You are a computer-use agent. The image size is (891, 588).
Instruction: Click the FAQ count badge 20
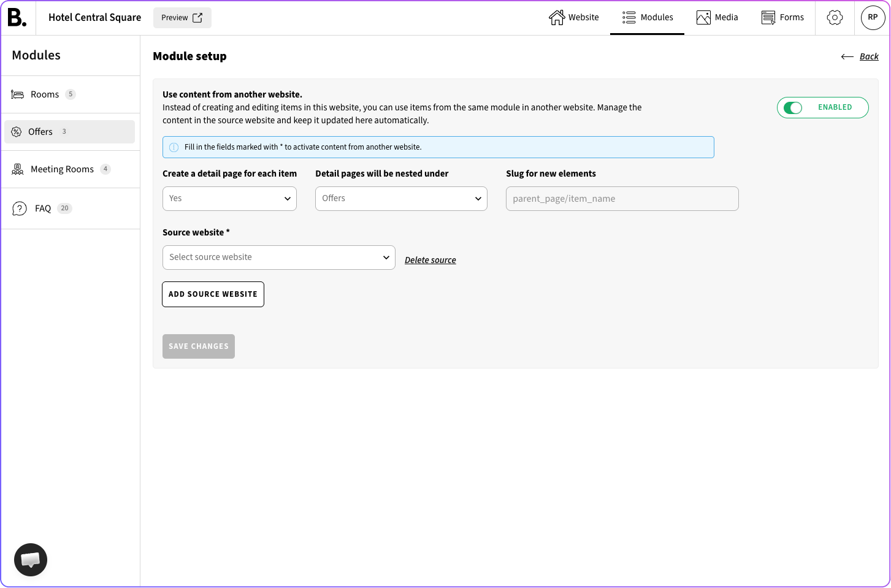65,208
